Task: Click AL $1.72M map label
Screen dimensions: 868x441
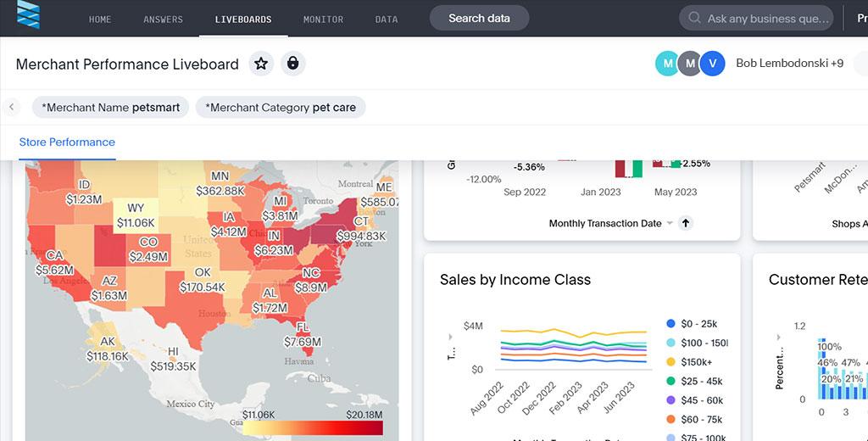Action: (270, 299)
